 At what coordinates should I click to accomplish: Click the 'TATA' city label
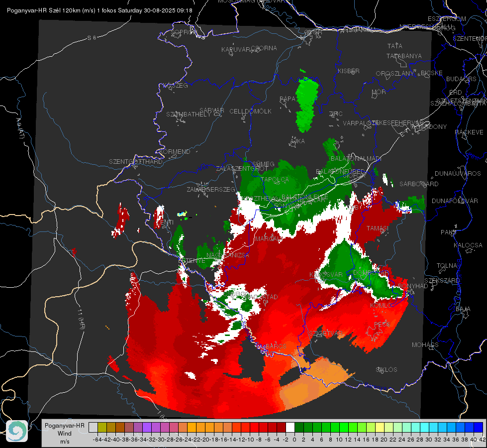395,46
